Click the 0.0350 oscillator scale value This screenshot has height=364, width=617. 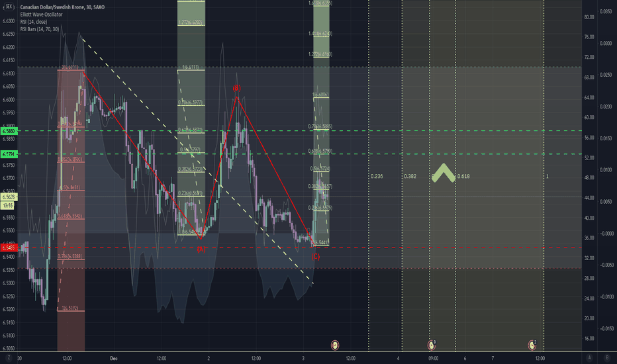[x=606, y=12]
